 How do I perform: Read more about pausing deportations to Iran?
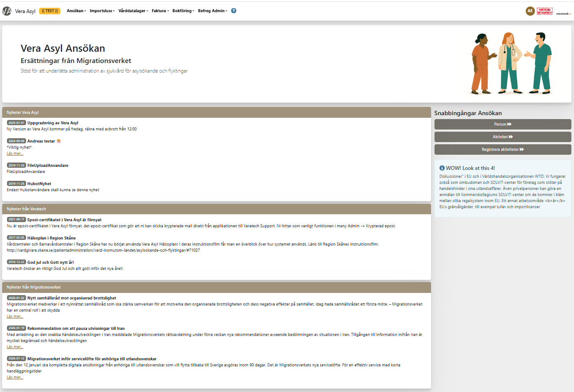[x=15, y=347]
